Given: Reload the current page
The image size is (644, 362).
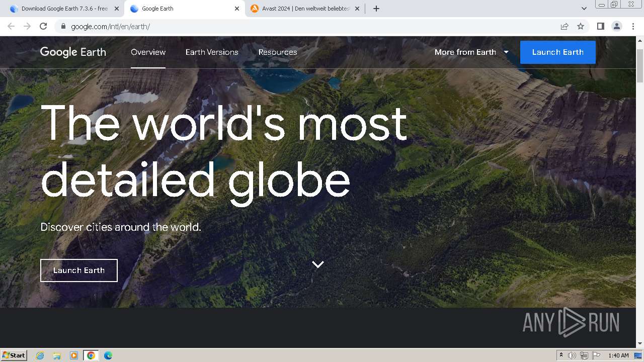Looking at the screenshot, I should 43,26.
